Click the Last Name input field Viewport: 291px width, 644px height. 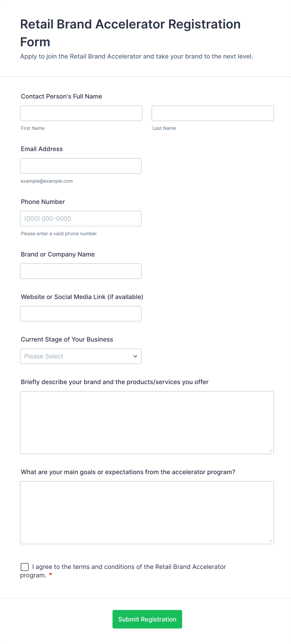tap(212, 113)
